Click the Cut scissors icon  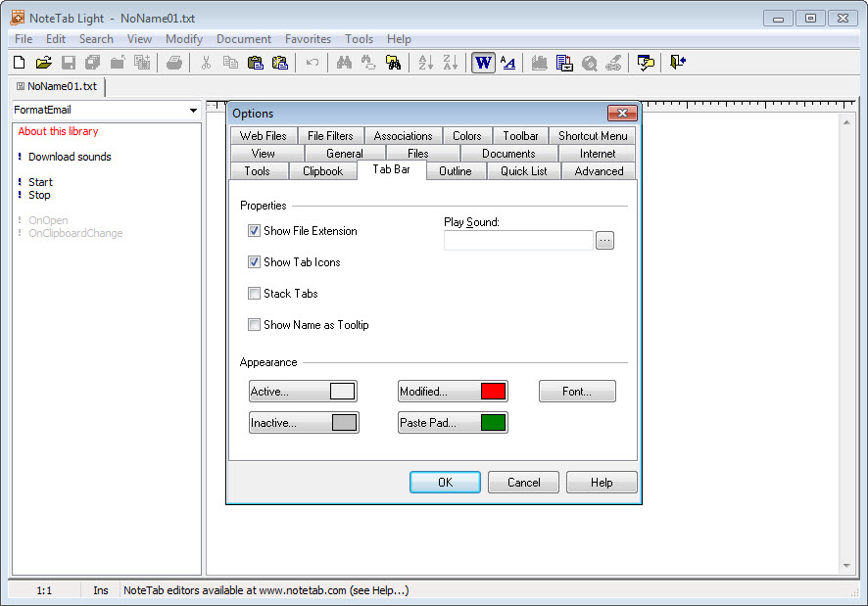point(206,63)
